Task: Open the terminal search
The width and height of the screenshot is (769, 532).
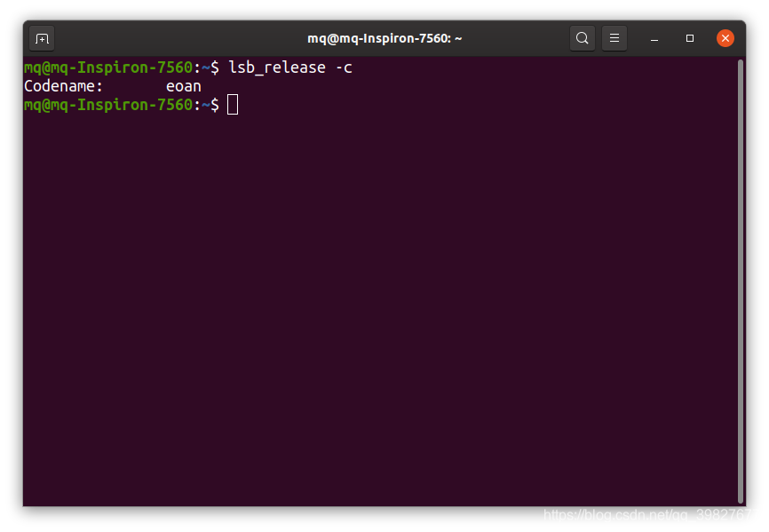Action: (x=583, y=38)
